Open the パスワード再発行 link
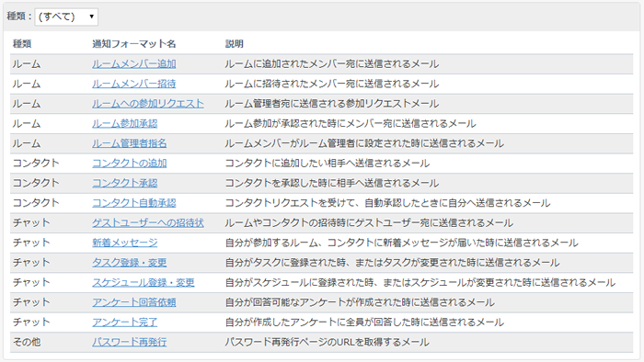The height and width of the screenshot is (362, 644). (x=130, y=342)
